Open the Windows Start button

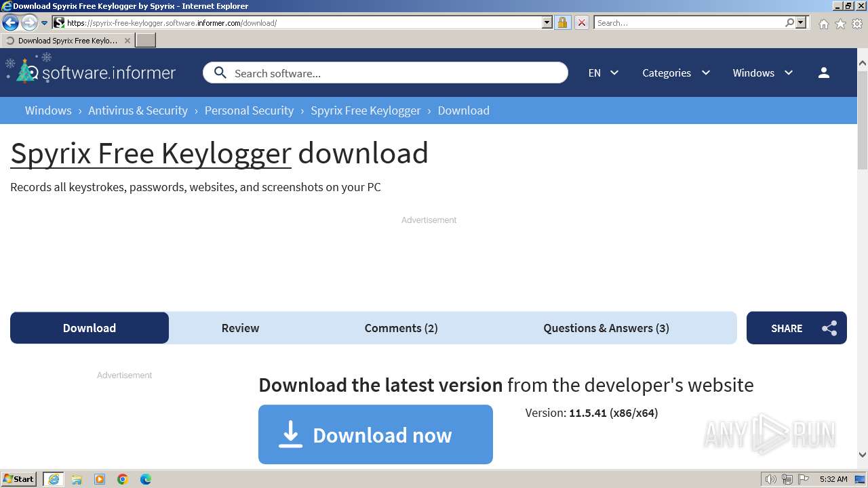19,479
